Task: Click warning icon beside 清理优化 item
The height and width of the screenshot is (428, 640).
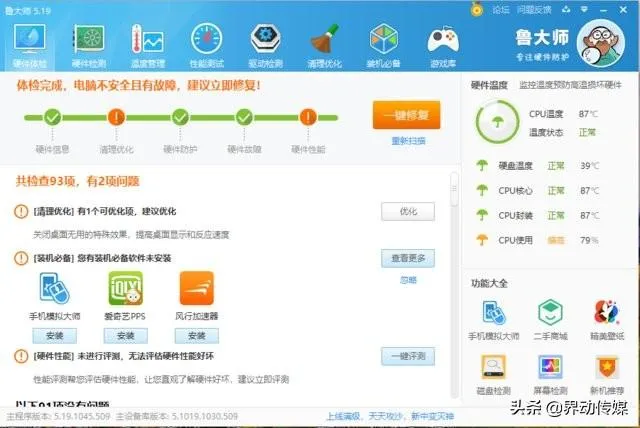Action: [x=21, y=211]
